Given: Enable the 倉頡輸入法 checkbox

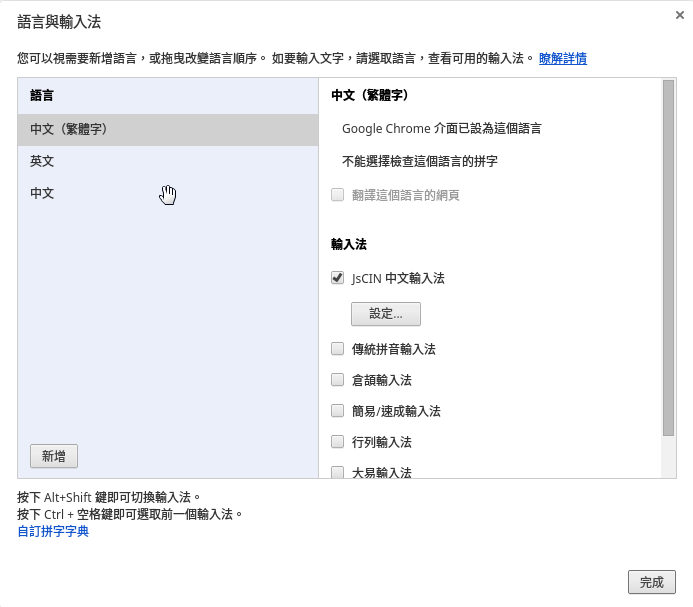Looking at the screenshot, I should pyautogui.click(x=338, y=380).
